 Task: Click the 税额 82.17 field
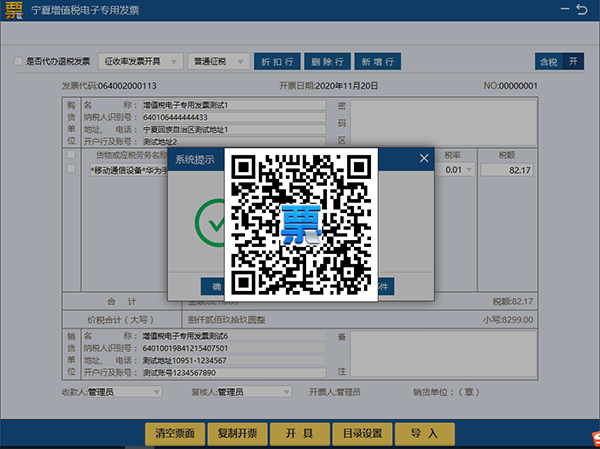coord(507,170)
